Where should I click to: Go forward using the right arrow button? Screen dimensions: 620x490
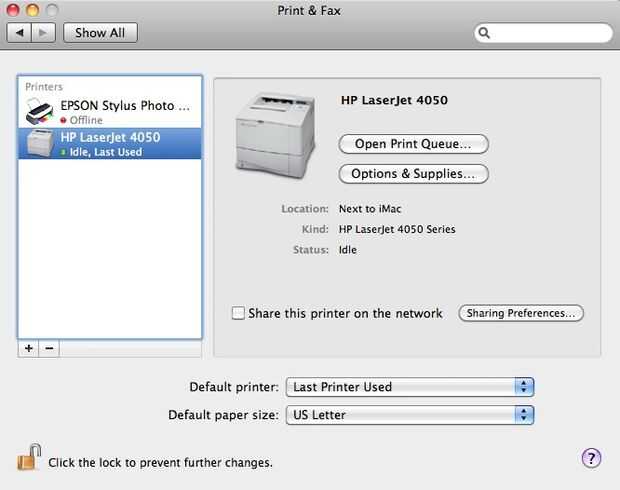[44, 32]
